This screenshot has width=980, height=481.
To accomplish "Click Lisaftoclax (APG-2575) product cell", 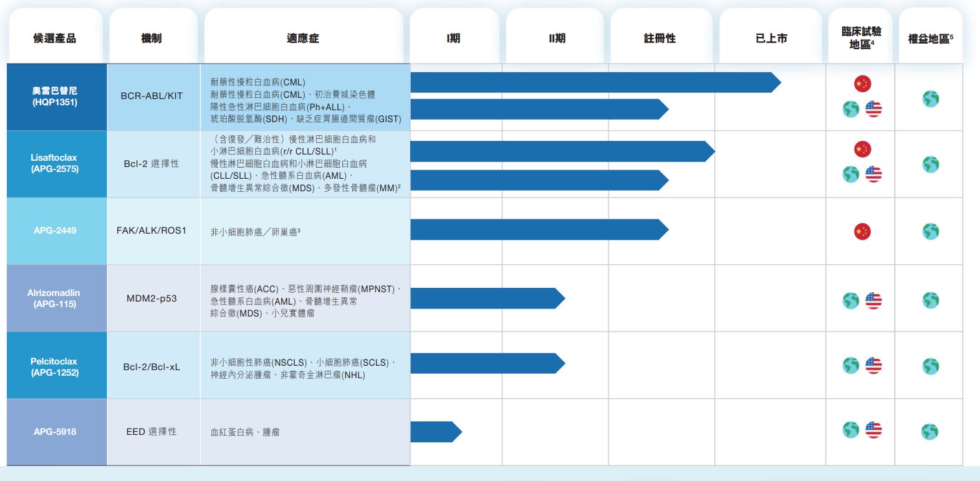I will [57, 164].
